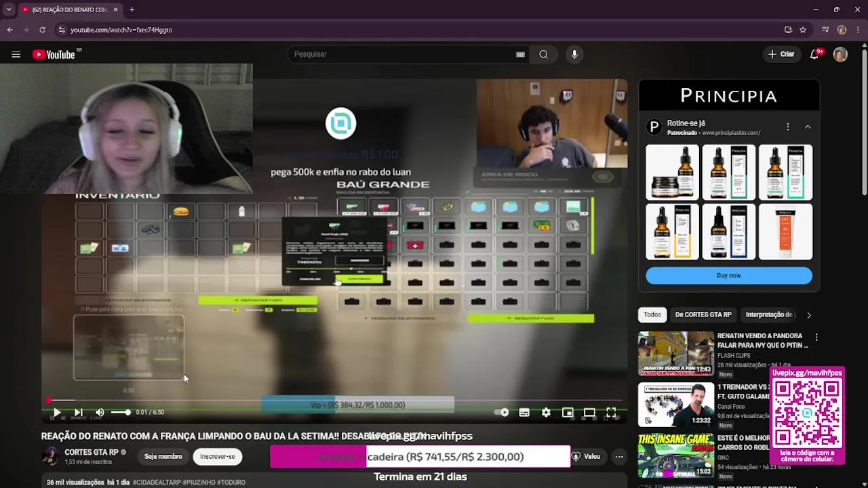Select the De CORTES GTA RP chip

703,314
